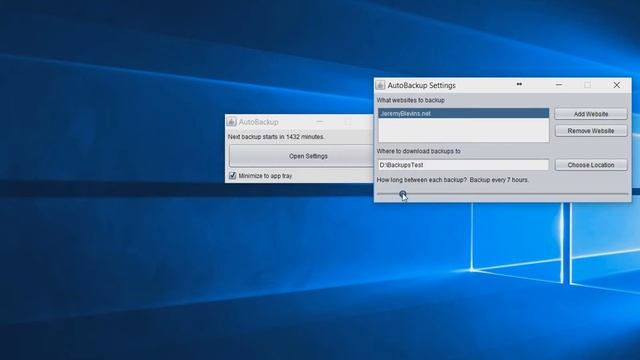Click the empty area of the websites list box
The width and height of the screenshot is (640, 360).
463,130
